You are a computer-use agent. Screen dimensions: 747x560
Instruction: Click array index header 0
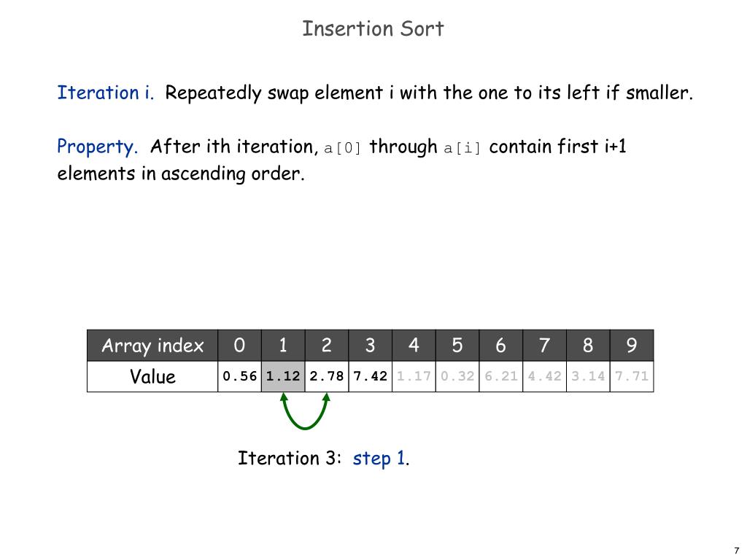[x=239, y=345]
